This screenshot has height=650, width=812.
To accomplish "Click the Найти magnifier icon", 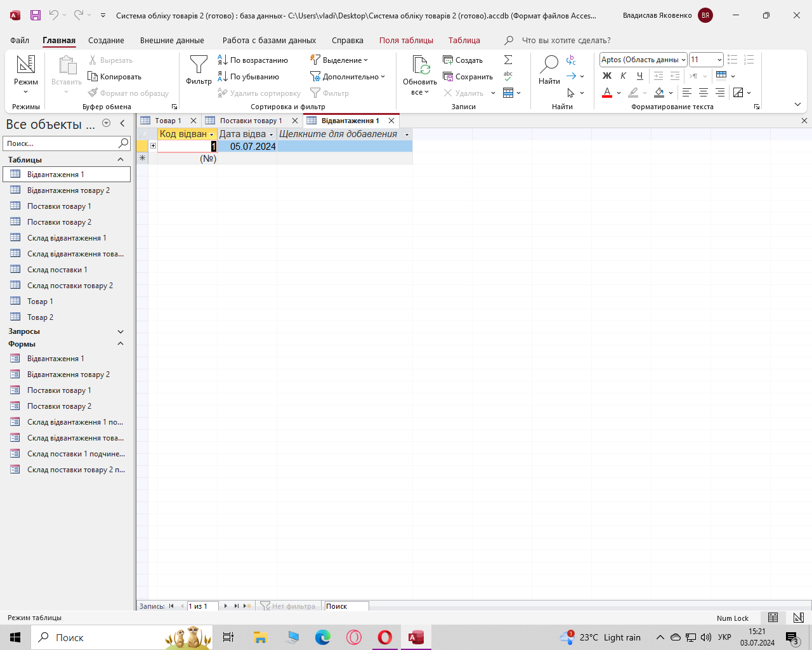I will click(549, 64).
